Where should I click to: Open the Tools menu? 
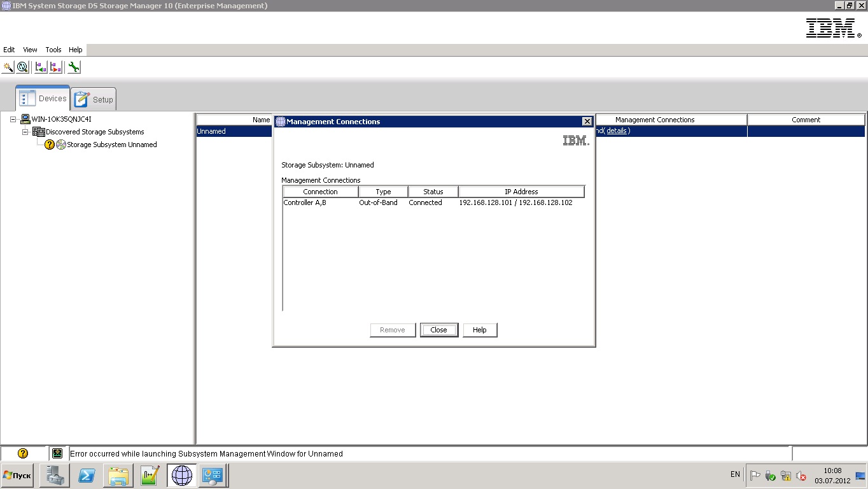53,50
